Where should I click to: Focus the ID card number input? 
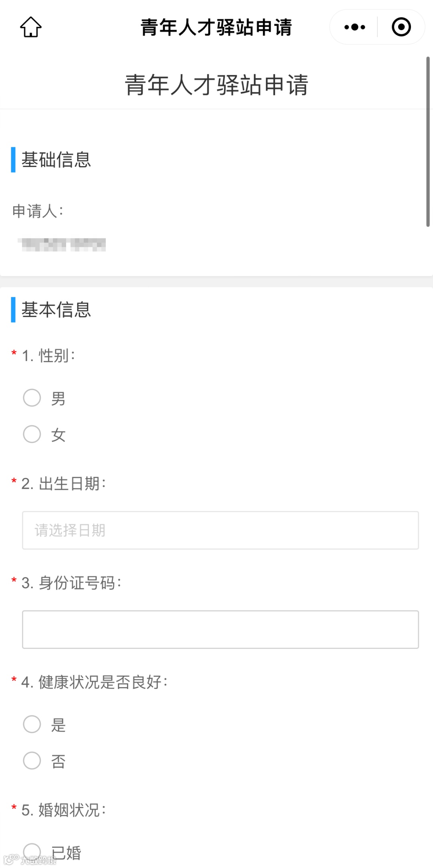tap(220, 630)
